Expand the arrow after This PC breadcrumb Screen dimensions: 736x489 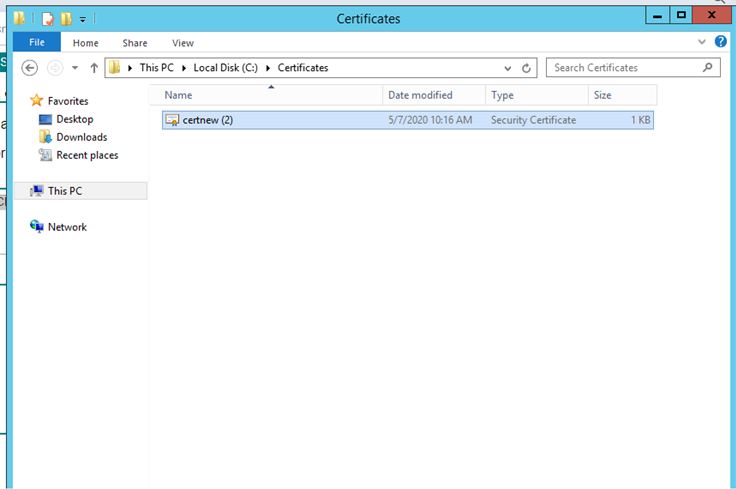click(184, 68)
